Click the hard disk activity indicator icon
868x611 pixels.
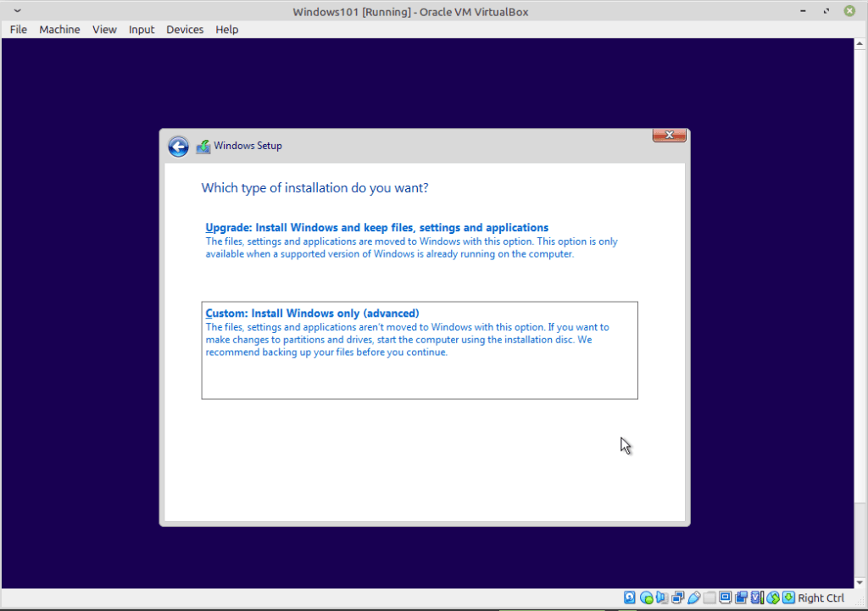[x=630, y=597]
